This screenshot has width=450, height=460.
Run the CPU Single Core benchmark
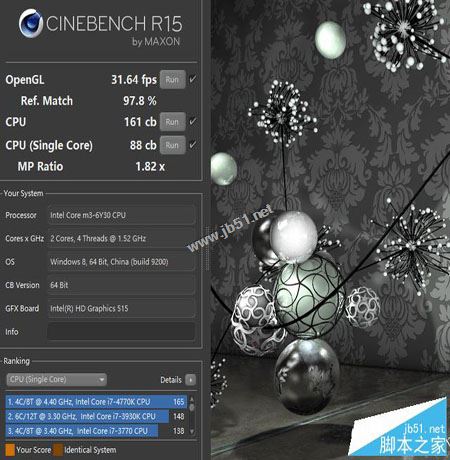pos(172,145)
